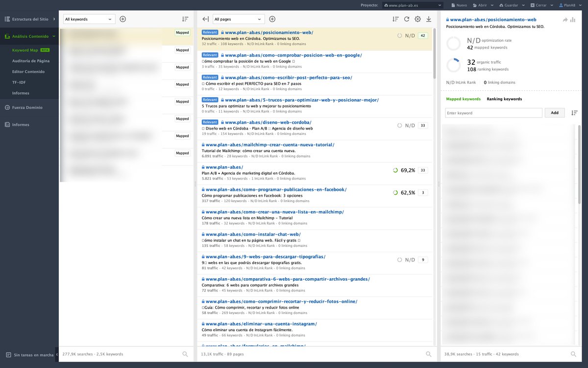This screenshot has width=588, height=368.
Task: Search pages using magnifier in pages panel footer
Action: tap(429, 354)
